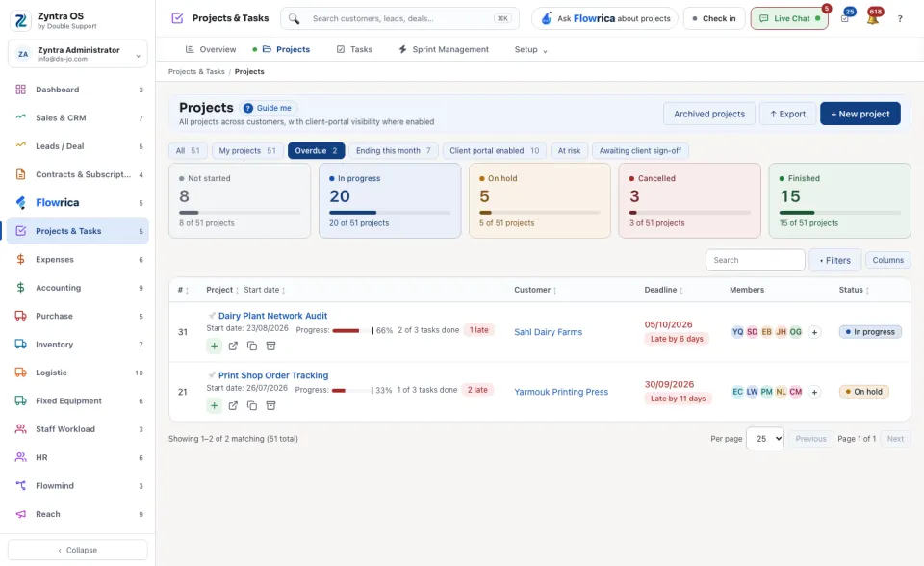Duplicate the Print Shop Order Tracking project
The height and width of the screenshot is (566, 924).
tap(252, 405)
